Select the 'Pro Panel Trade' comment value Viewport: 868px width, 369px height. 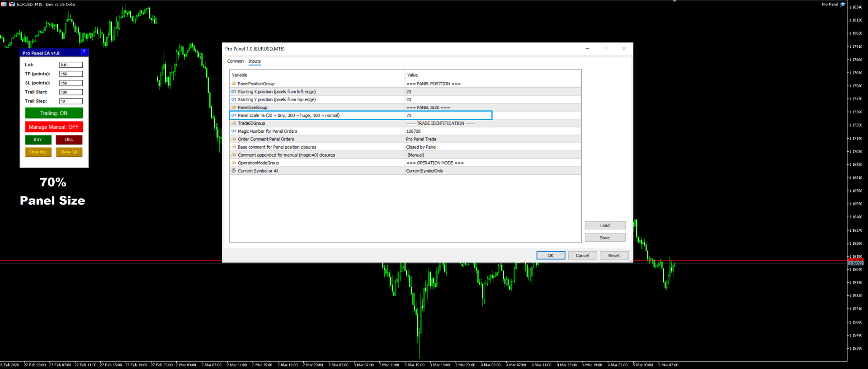tap(493, 139)
